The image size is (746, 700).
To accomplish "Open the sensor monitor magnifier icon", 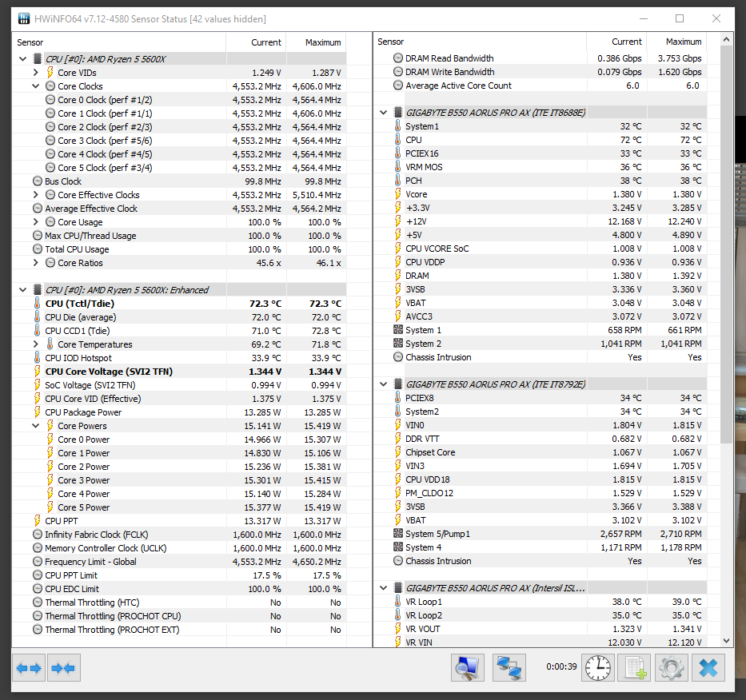I will 467,668.
